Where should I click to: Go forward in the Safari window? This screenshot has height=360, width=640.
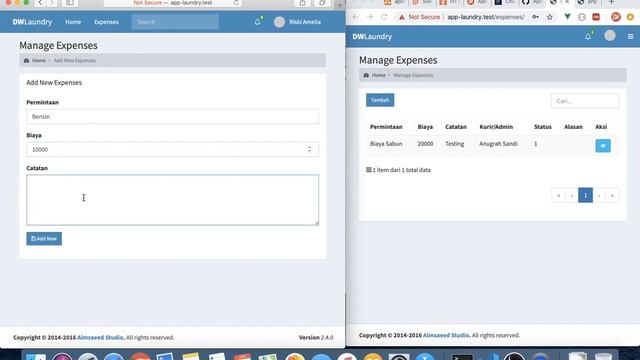click(51, 3)
